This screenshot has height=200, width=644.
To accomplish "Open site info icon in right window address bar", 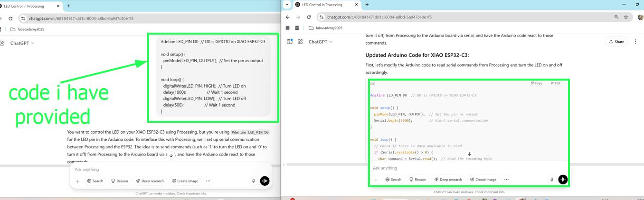I will tap(321, 17).
